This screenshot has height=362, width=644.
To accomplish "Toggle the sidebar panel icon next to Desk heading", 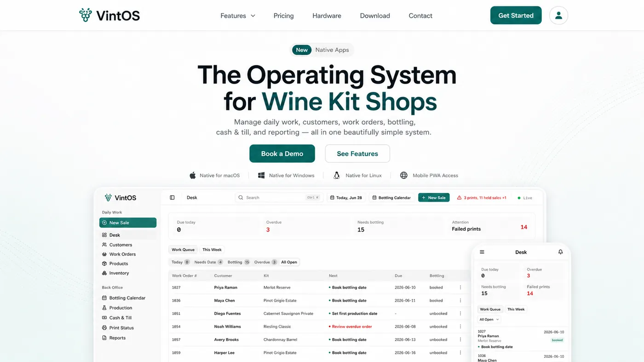I will 172,198.
